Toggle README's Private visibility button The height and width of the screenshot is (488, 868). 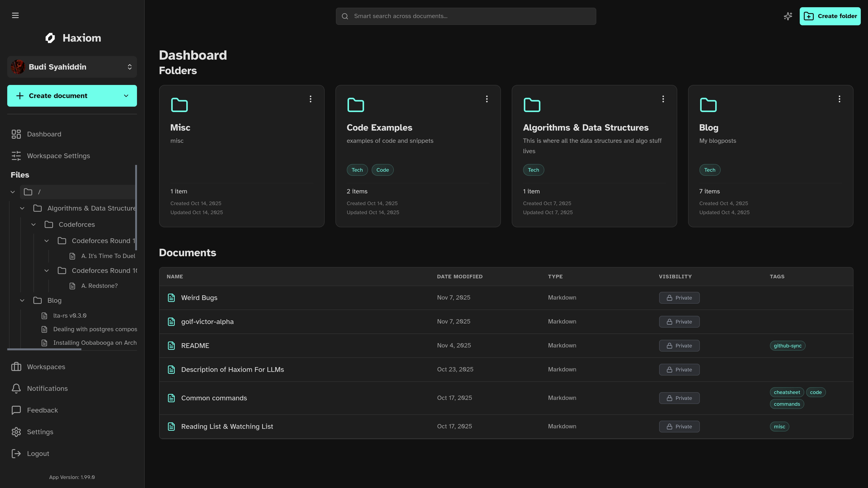pos(679,345)
